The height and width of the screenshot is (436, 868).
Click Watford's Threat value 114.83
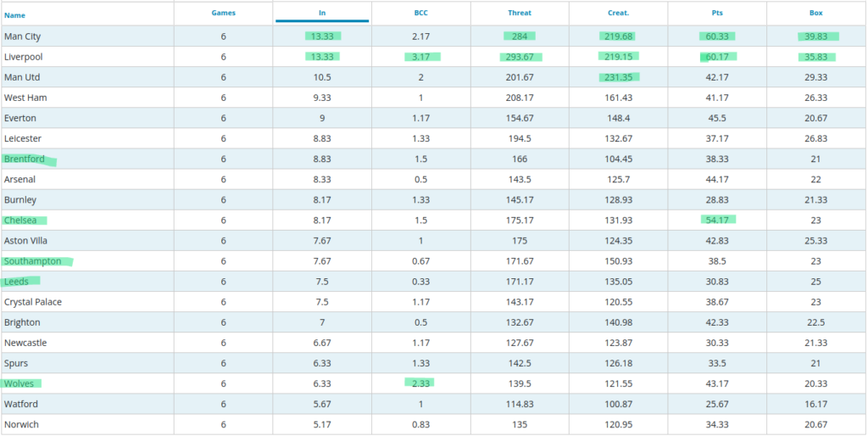[520, 405]
